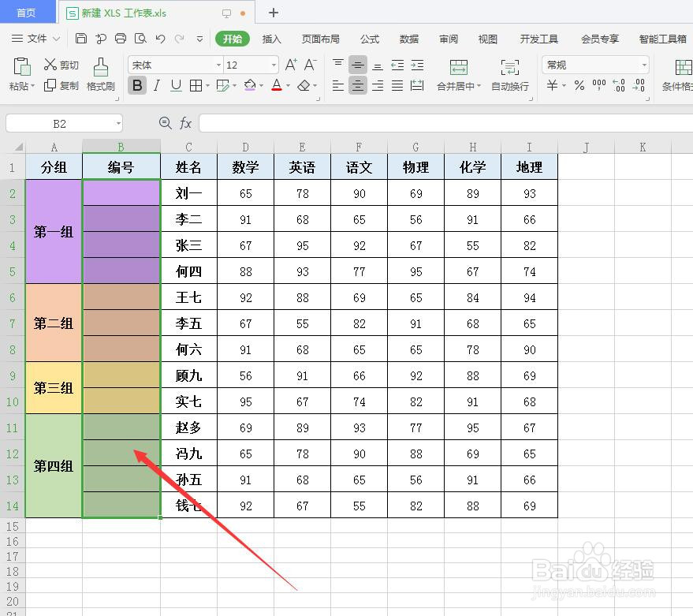Open the 常规 number format dropdown

(594, 64)
